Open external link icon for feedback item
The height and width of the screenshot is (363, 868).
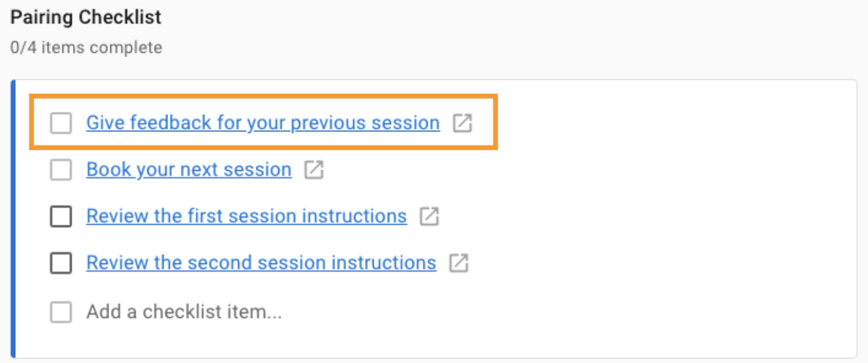click(x=463, y=123)
